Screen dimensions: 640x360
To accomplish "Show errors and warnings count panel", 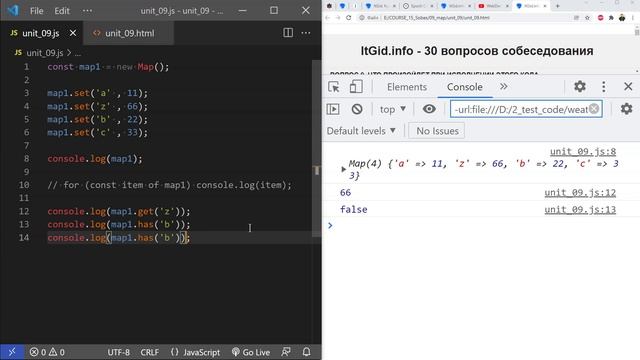I will tap(47, 352).
